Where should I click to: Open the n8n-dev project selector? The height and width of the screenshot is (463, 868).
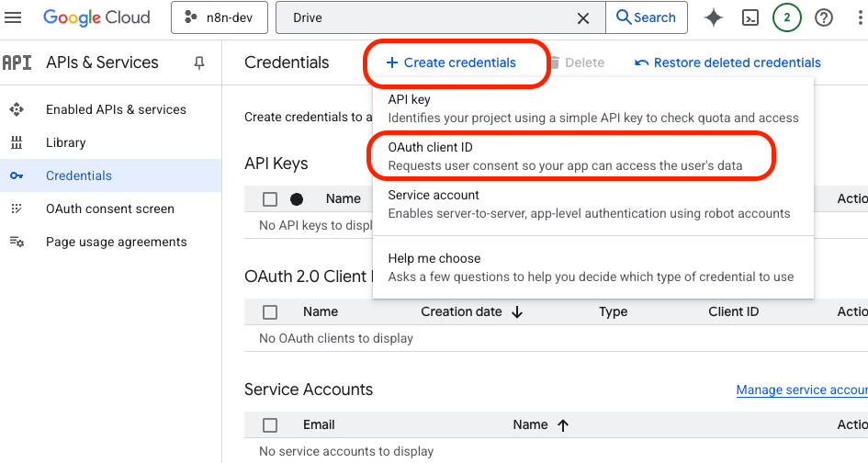(x=220, y=17)
